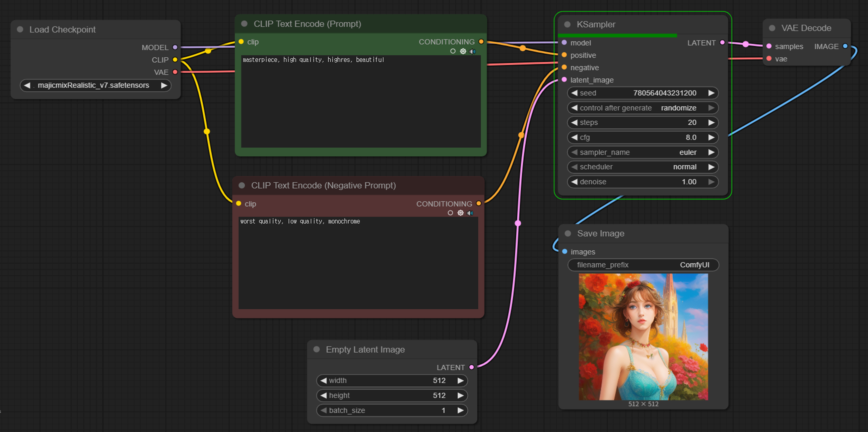Click the cfg value 8.0 widget

643,137
